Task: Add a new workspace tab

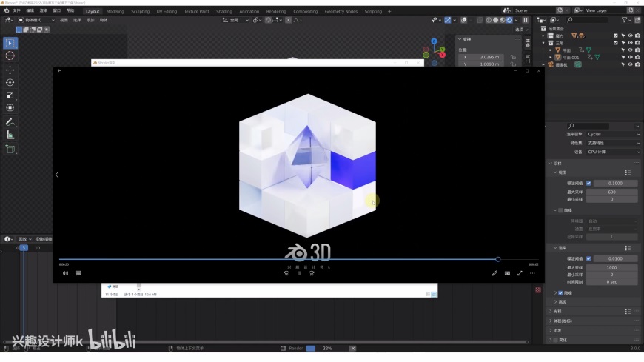Action: (x=389, y=12)
